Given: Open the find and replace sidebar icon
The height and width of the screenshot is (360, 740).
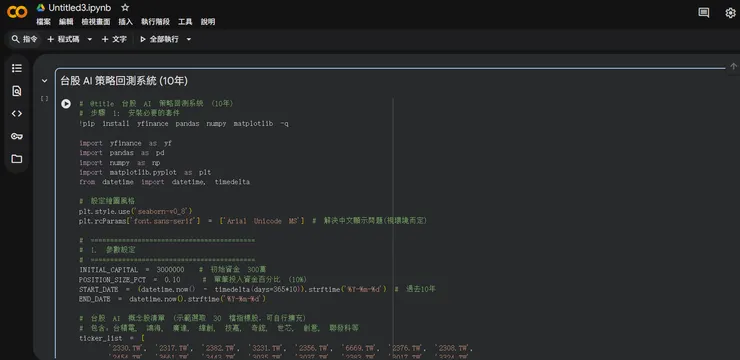Looking at the screenshot, I should coord(17,91).
